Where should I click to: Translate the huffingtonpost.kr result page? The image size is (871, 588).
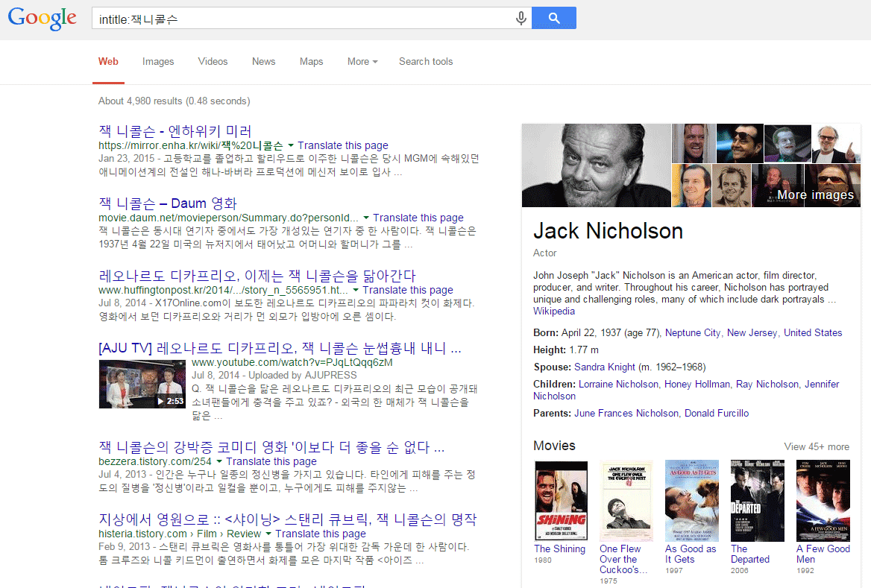(408, 290)
